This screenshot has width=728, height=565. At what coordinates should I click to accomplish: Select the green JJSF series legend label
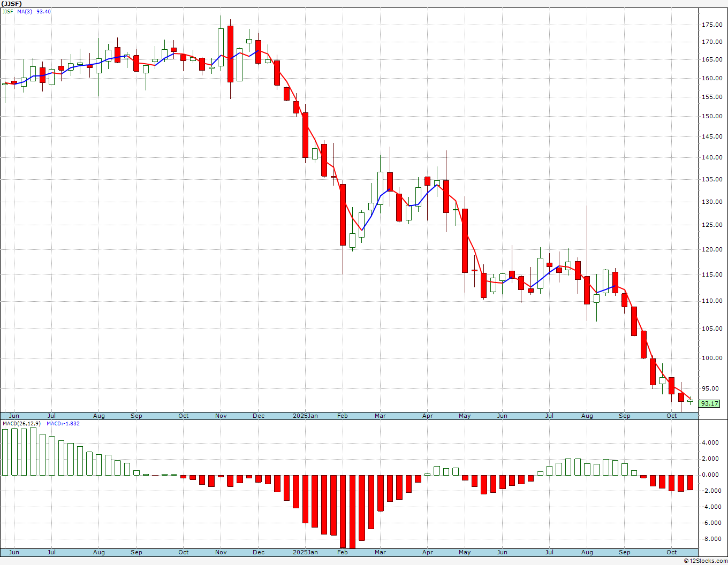(x=7, y=11)
